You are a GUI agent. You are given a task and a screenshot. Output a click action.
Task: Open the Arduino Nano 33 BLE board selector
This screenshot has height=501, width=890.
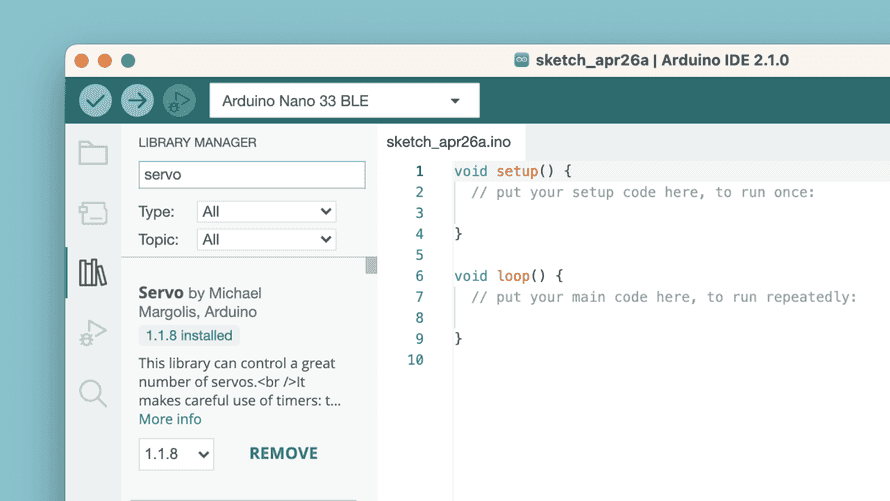[344, 101]
